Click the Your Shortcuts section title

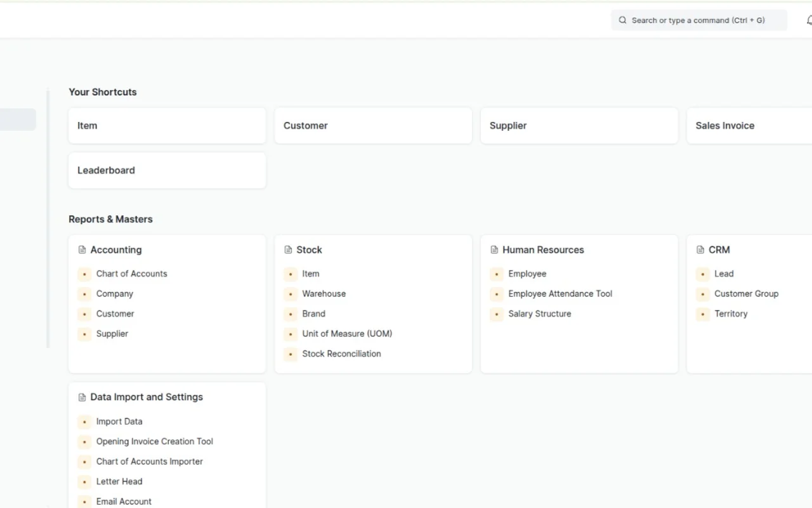point(103,92)
